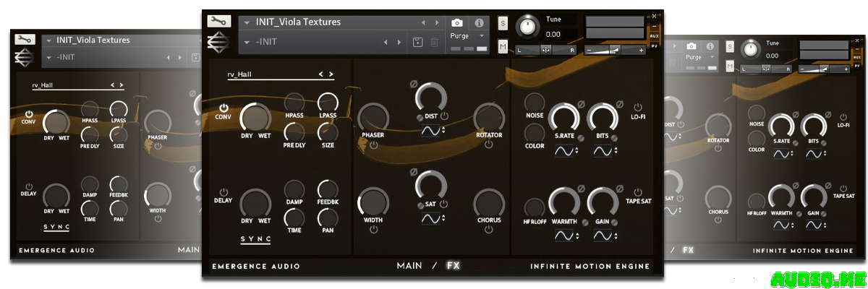
Task: Step the WARMTH waveform selector arrows
Action: pos(577,236)
